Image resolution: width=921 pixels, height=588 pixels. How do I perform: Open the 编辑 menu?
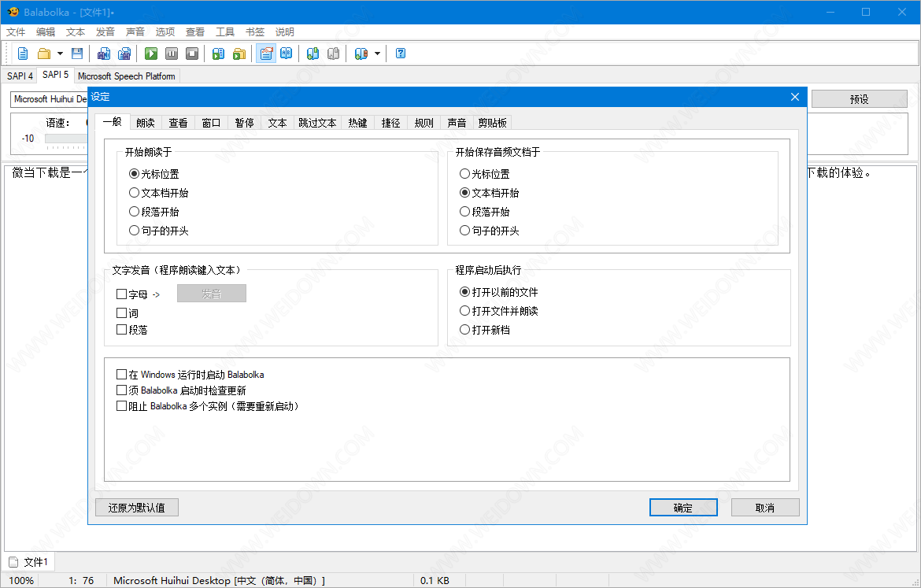45,31
